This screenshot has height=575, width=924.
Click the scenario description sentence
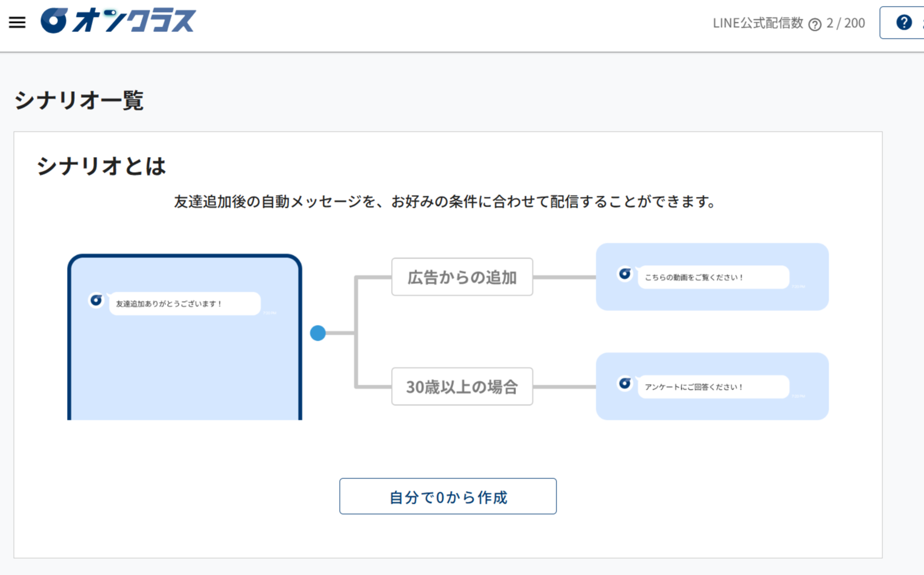click(x=445, y=202)
